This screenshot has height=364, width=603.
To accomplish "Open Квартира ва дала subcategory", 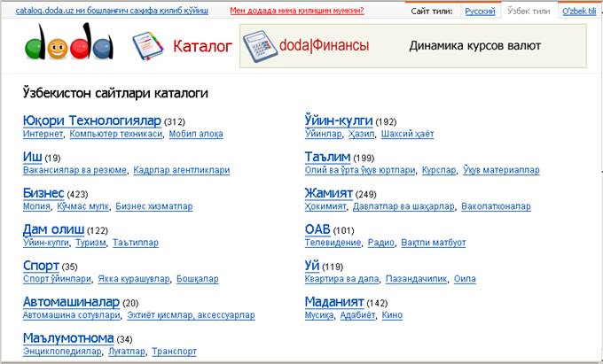I will click(x=341, y=279).
